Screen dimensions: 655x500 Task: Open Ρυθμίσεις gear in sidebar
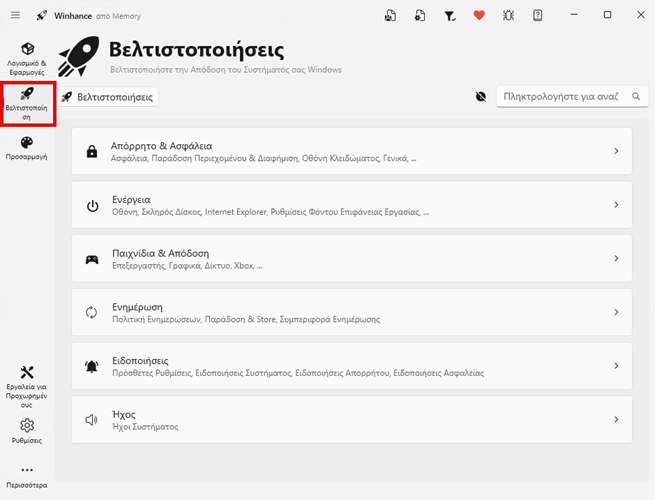(x=27, y=431)
